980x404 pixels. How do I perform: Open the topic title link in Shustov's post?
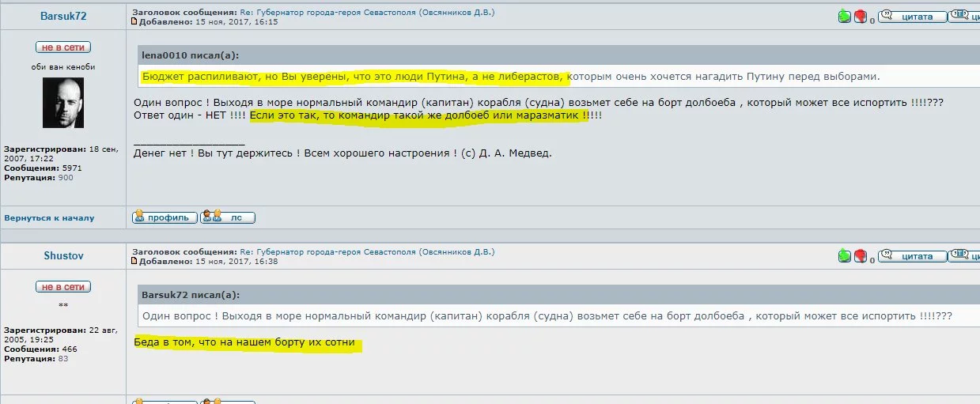(x=367, y=252)
